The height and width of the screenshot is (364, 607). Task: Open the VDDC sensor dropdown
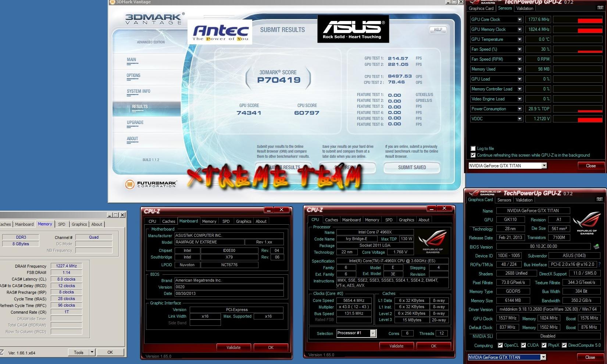point(519,119)
